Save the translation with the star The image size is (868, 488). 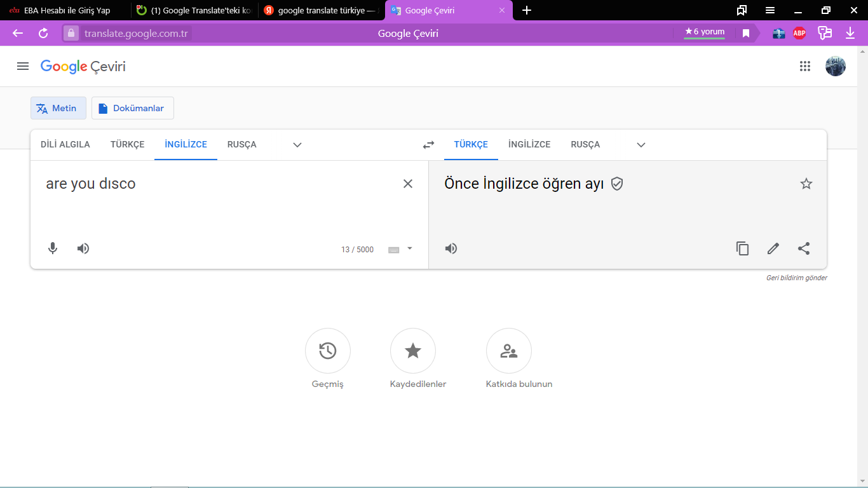click(806, 184)
